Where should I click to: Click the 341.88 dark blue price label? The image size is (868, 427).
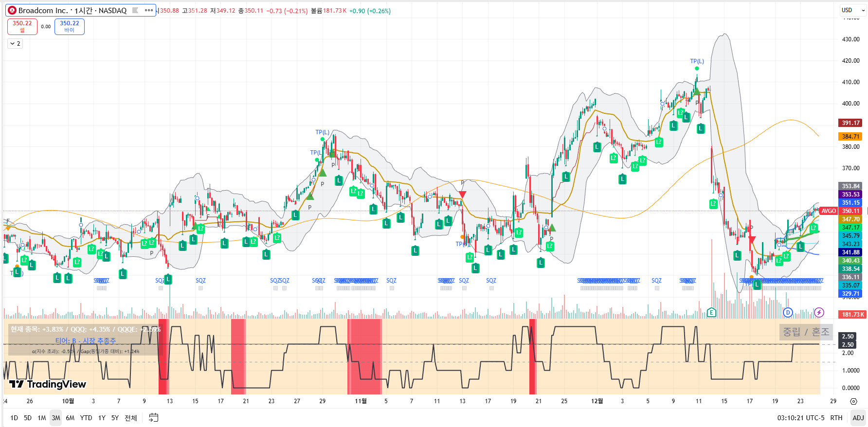(850, 252)
